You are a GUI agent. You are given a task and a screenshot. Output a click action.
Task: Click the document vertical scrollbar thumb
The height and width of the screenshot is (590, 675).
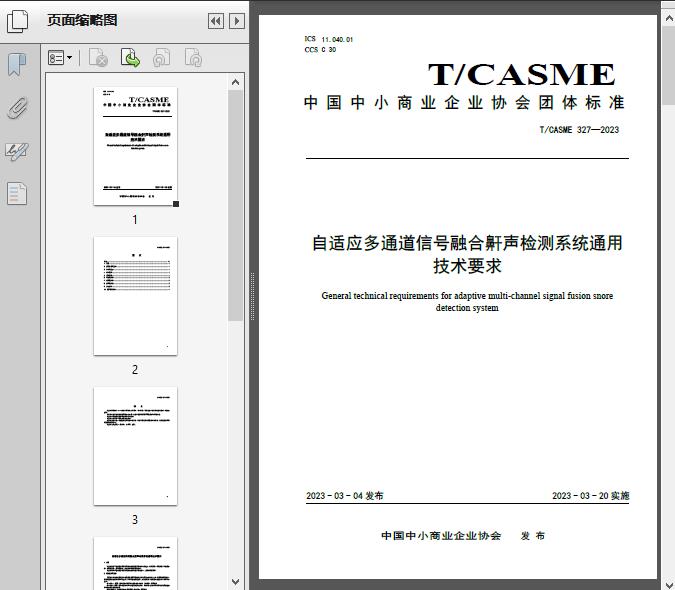coord(669,65)
